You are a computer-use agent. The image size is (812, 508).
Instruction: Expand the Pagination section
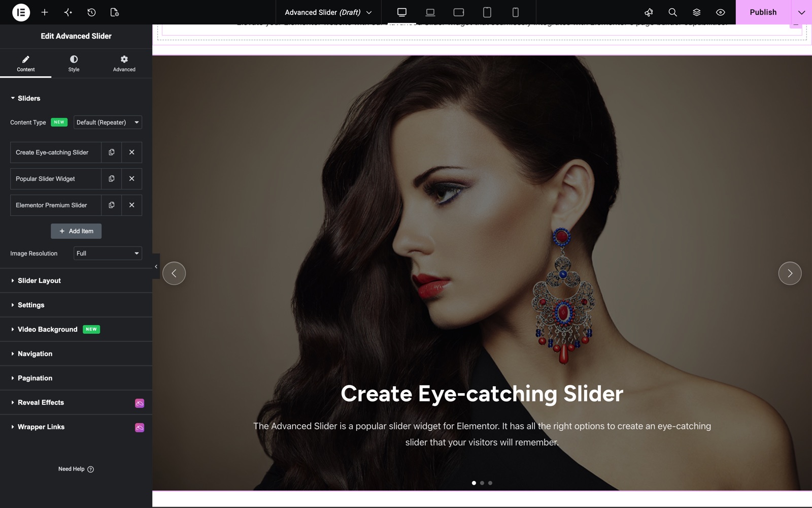coord(76,378)
